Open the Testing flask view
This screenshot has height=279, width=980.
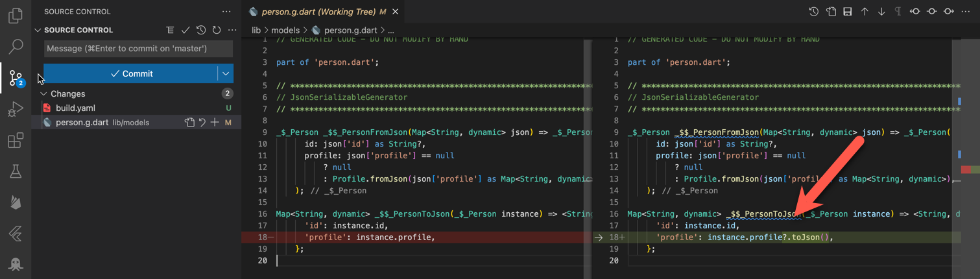(x=16, y=171)
